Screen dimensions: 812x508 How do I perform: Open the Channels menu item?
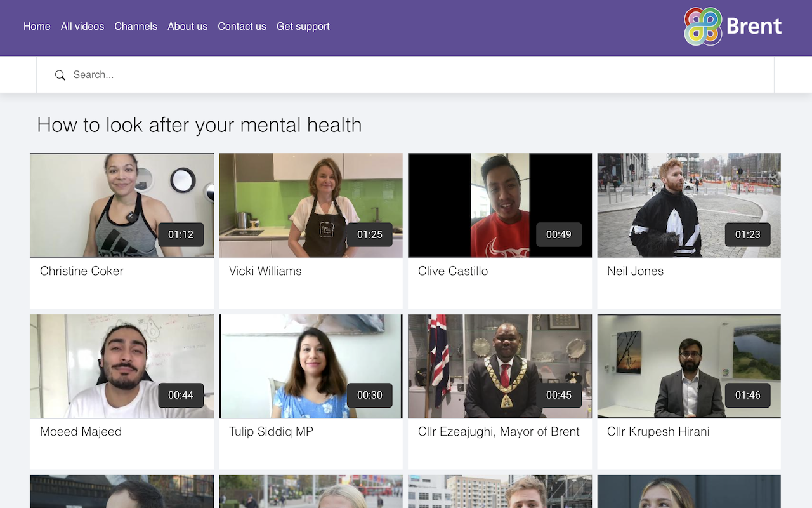tap(136, 27)
